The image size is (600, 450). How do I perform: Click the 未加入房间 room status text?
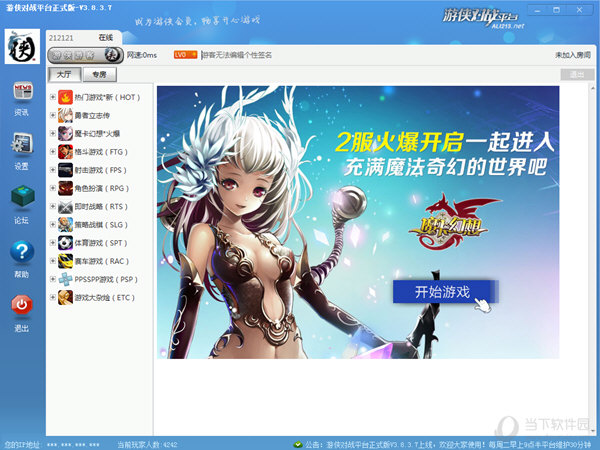pos(573,55)
